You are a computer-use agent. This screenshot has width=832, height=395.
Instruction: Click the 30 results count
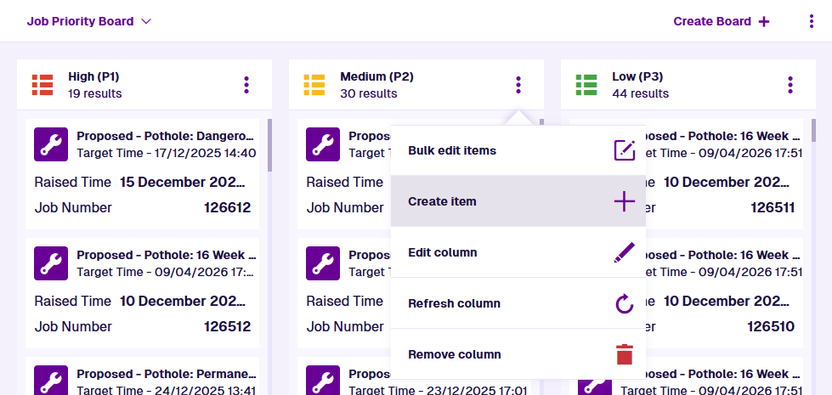[368, 94]
